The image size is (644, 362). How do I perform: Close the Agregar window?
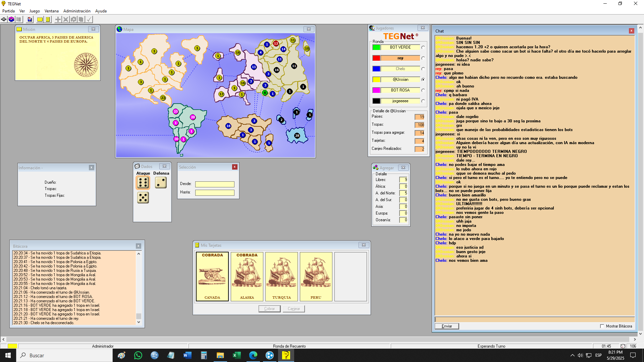pos(404,168)
